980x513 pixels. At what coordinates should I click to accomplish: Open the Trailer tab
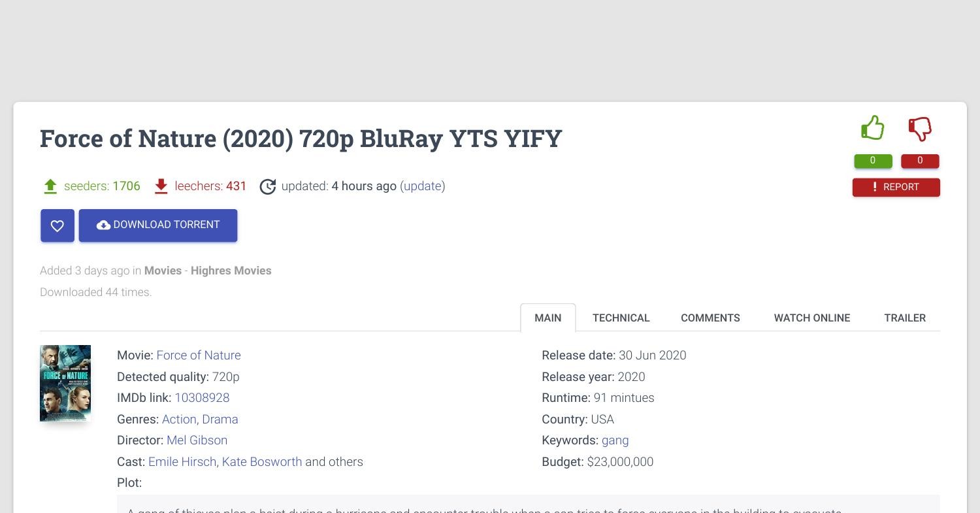point(904,318)
